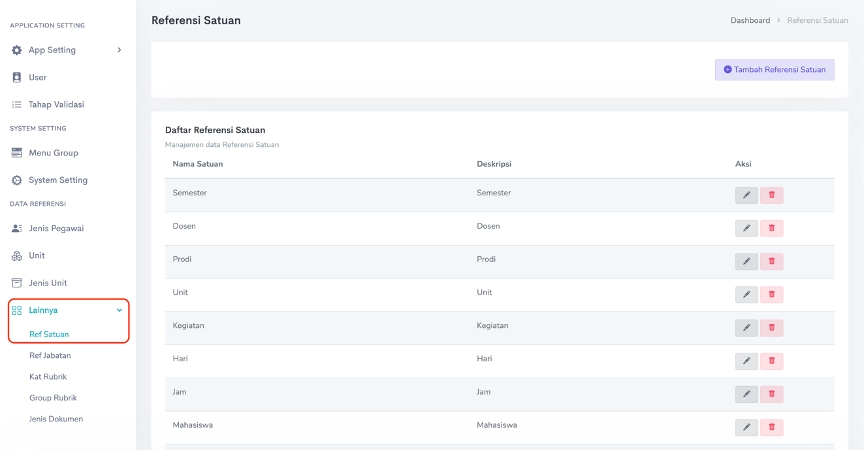Select Jenis Dokumen submenu item
The height and width of the screenshot is (450, 864).
pos(56,419)
